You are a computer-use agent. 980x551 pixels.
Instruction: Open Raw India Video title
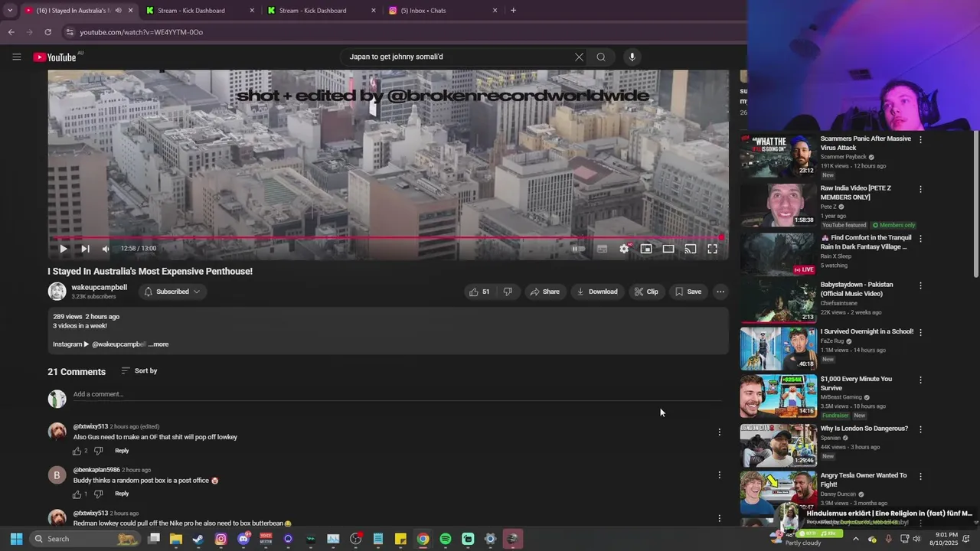856,193
